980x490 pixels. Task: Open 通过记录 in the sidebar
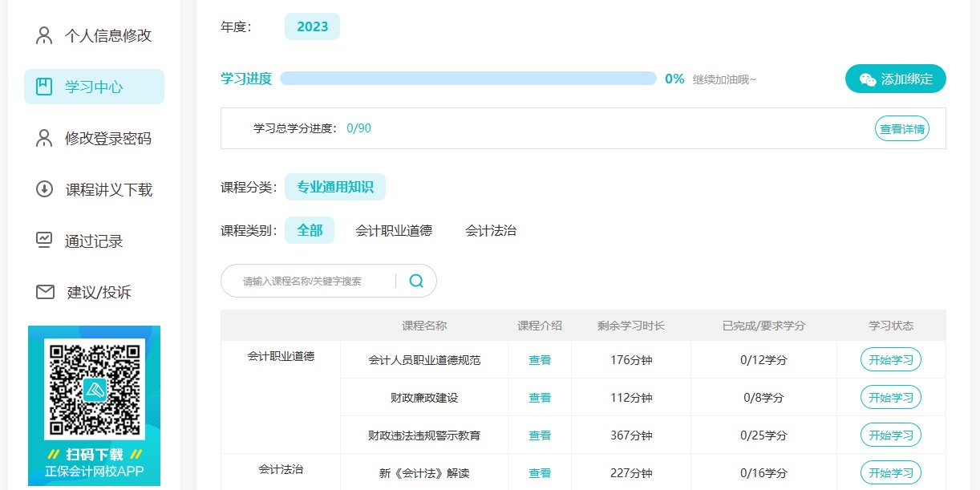click(94, 241)
